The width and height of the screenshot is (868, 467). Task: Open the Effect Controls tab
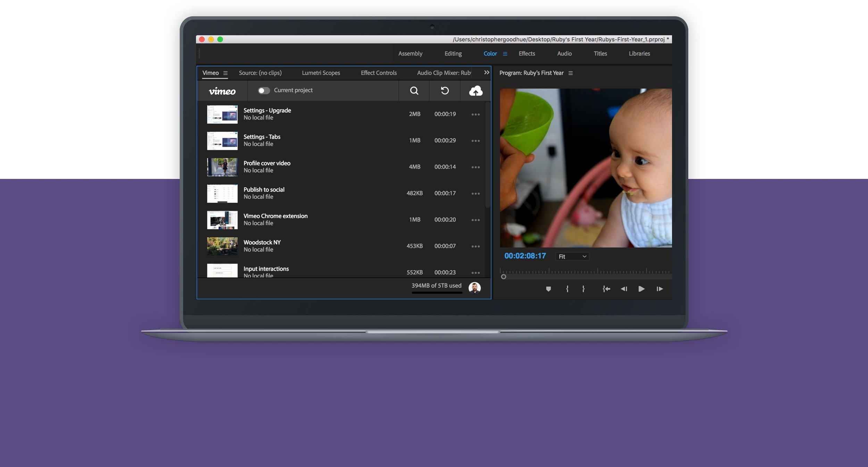tap(378, 73)
